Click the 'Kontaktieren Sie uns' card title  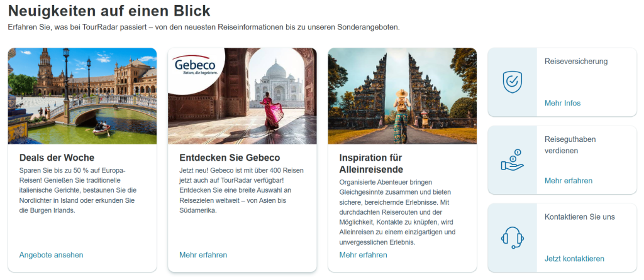coord(579,217)
